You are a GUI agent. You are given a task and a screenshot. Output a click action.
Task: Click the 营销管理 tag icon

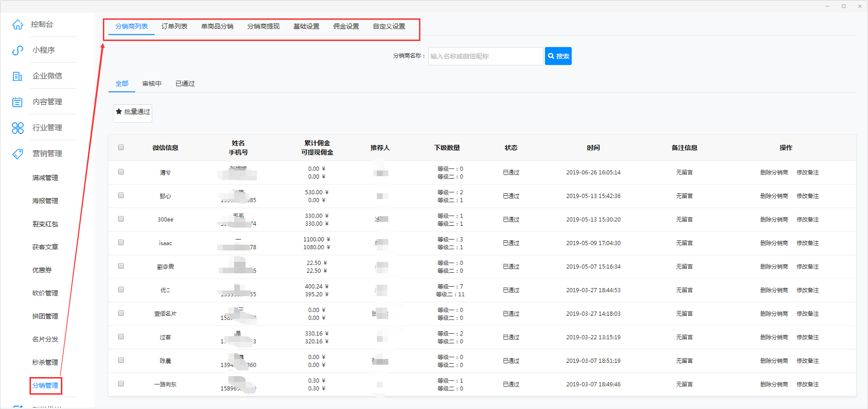(18, 154)
